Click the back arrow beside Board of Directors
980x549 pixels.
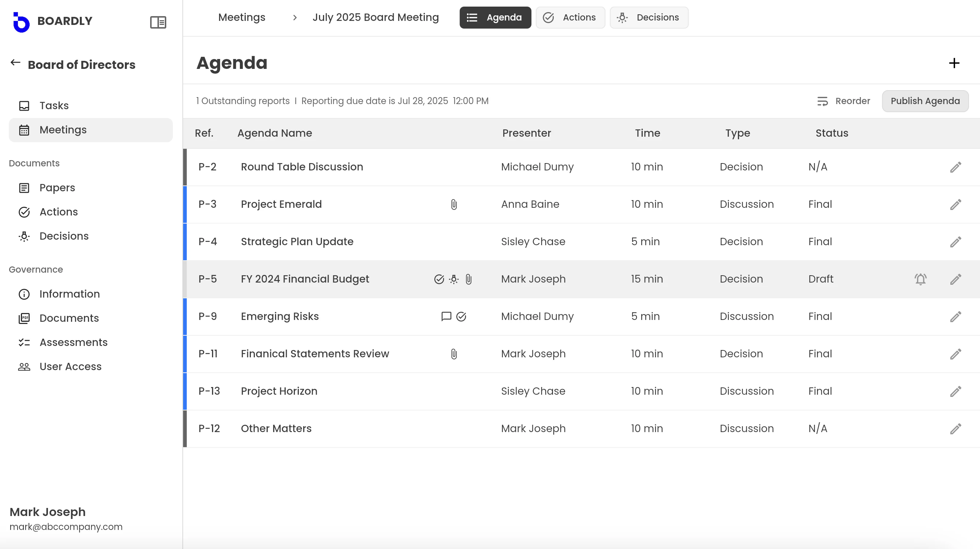(15, 63)
